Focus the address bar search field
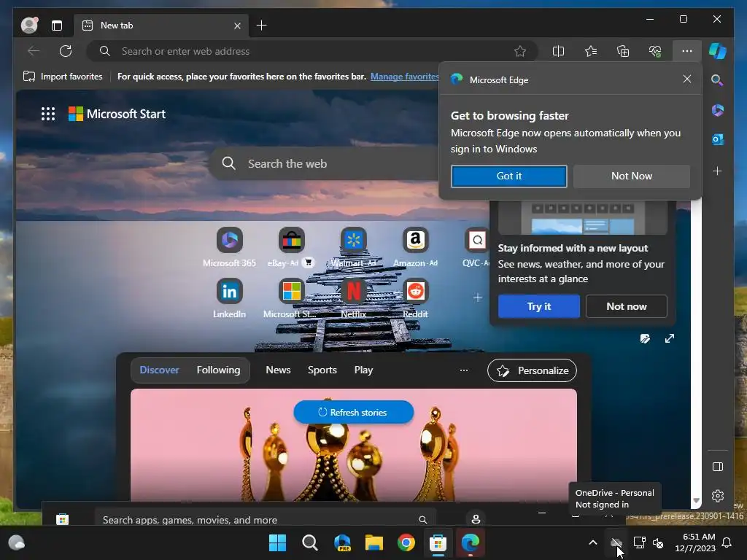This screenshot has height=560, width=747. [312, 51]
